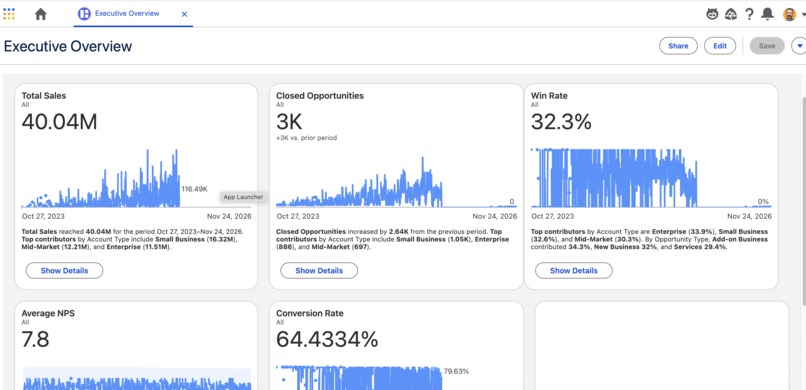Open the user profile avatar
This screenshot has width=806, height=390.
pos(790,14)
